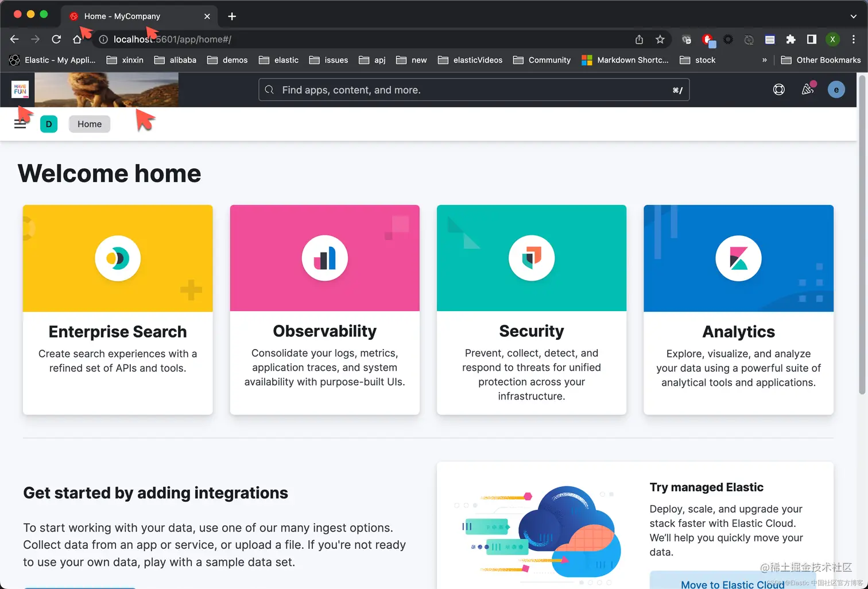The width and height of the screenshot is (868, 589).
Task: Click the browser forward arrow
Action: pyautogui.click(x=35, y=39)
